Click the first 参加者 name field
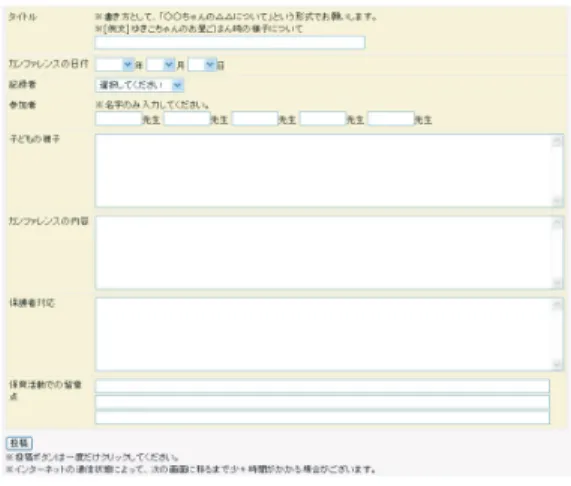 pos(118,119)
